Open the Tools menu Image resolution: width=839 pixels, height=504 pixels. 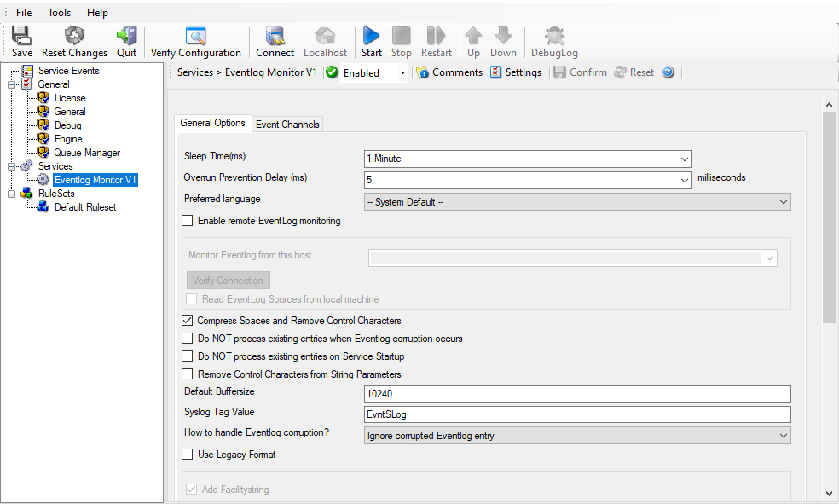coord(60,13)
